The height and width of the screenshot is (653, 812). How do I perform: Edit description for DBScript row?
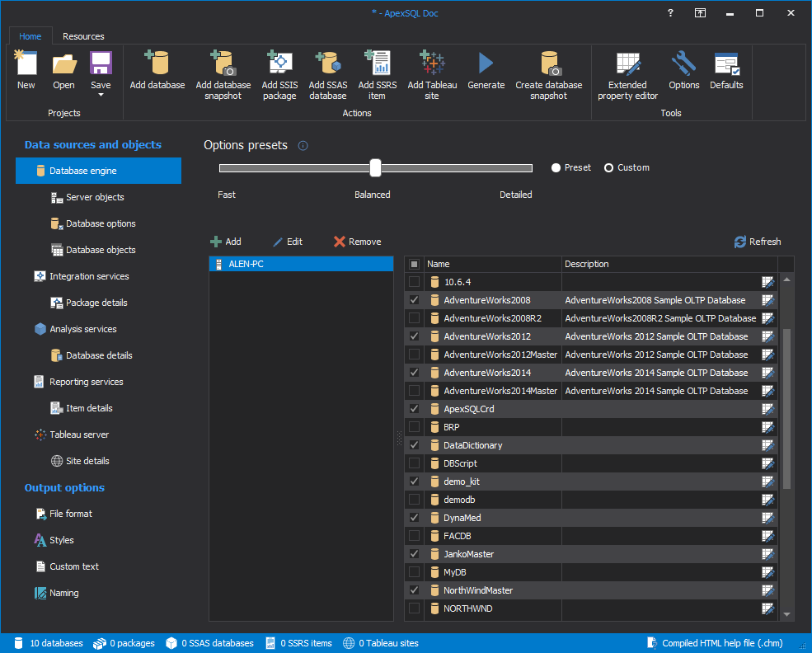[x=767, y=463]
